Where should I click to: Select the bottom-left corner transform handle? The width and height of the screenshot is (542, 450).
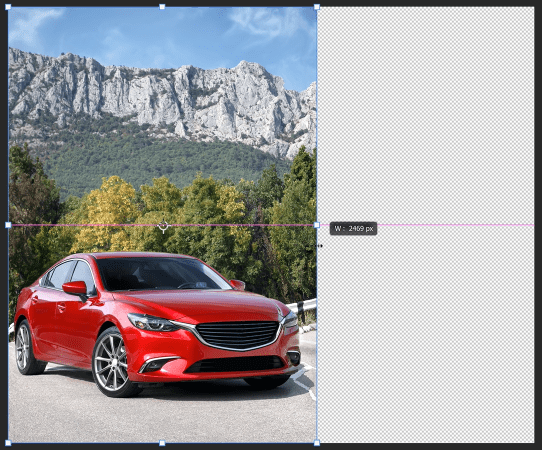click(x=8, y=443)
